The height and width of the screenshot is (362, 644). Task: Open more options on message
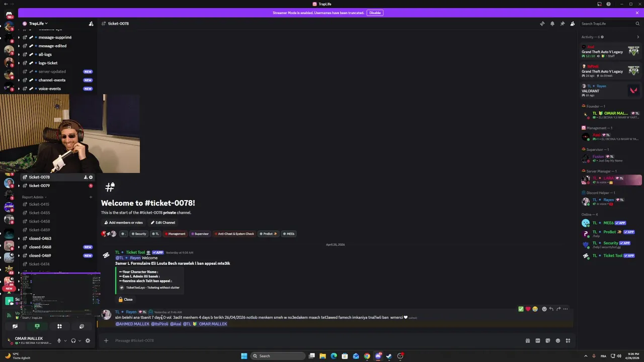click(566, 309)
